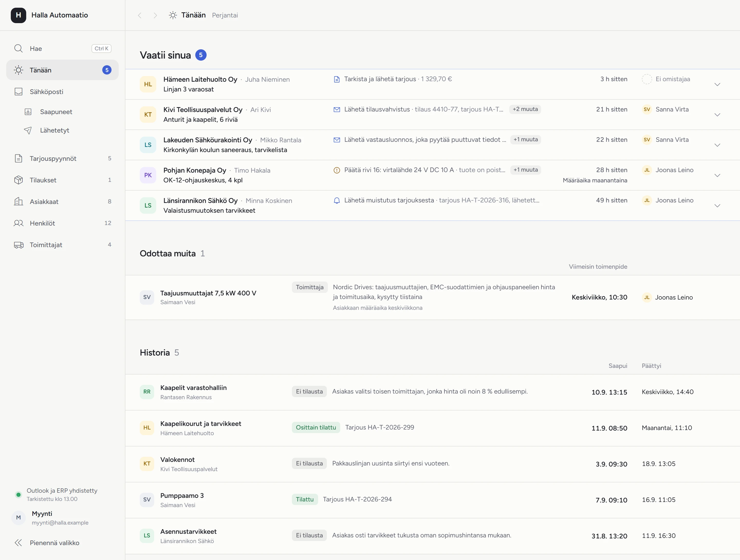Click the sun icon in sidebar Tänään
740x560 pixels.
click(x=18, y=70)
